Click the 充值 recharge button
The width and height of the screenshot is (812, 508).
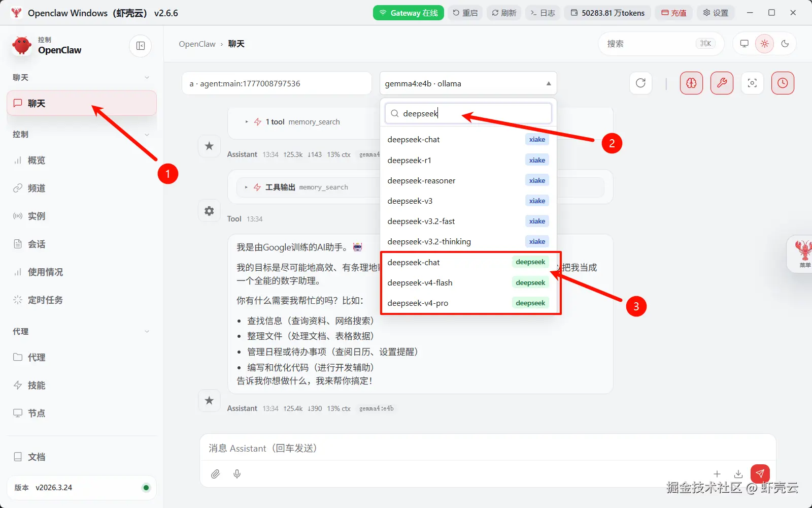673,13
